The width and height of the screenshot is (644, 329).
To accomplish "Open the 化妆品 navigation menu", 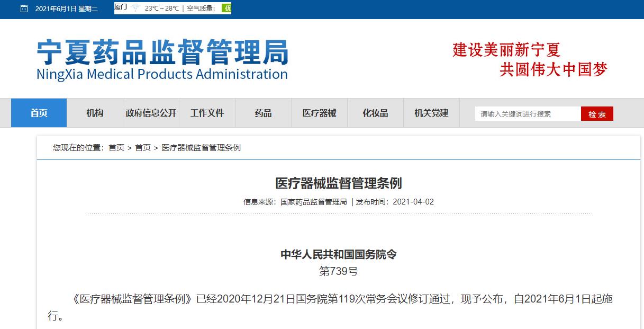I will tap(375, 113).
